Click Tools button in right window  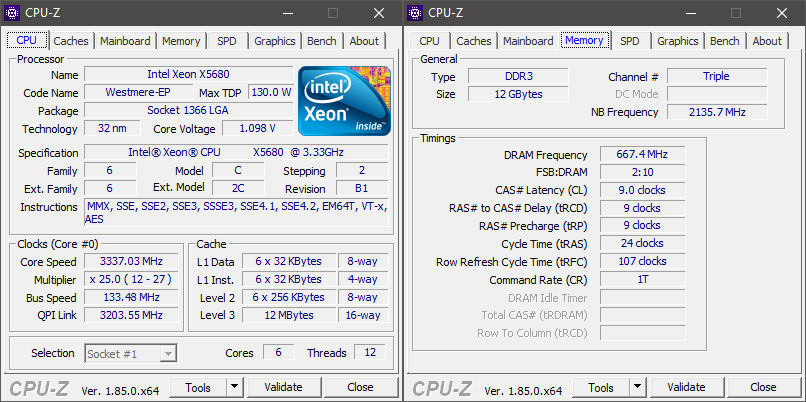pyautogui.click(x=601, y=387)
